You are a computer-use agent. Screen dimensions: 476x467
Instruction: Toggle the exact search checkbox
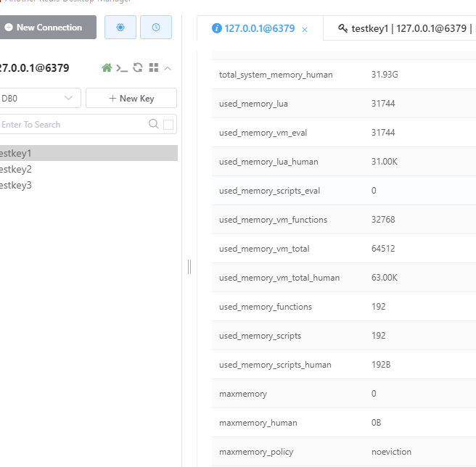click(168, 125)
